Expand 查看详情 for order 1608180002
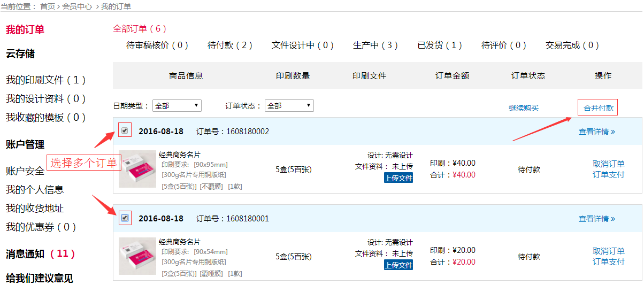644x285 pixels. (x=596, y=132)
